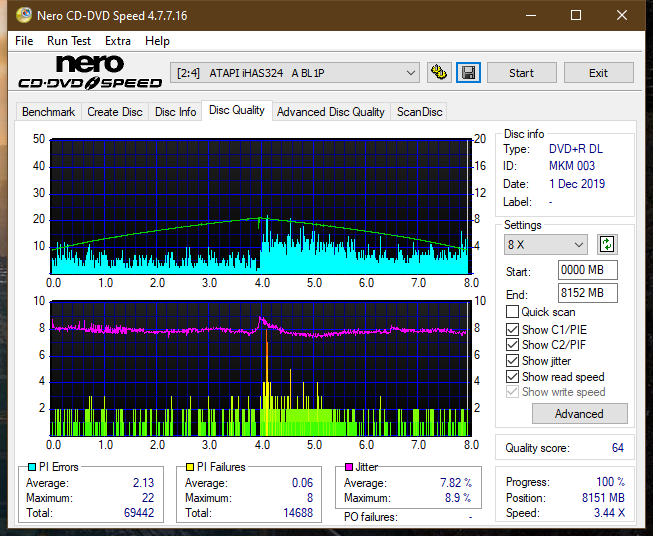Disable Show read speed checkbox
This screenshot has width=653, height=536.
512,376
